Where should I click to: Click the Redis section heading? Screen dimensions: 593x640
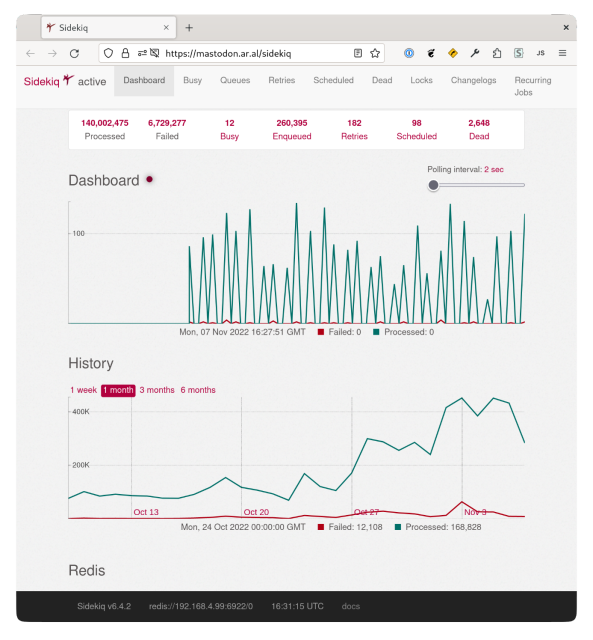[87, 571]
